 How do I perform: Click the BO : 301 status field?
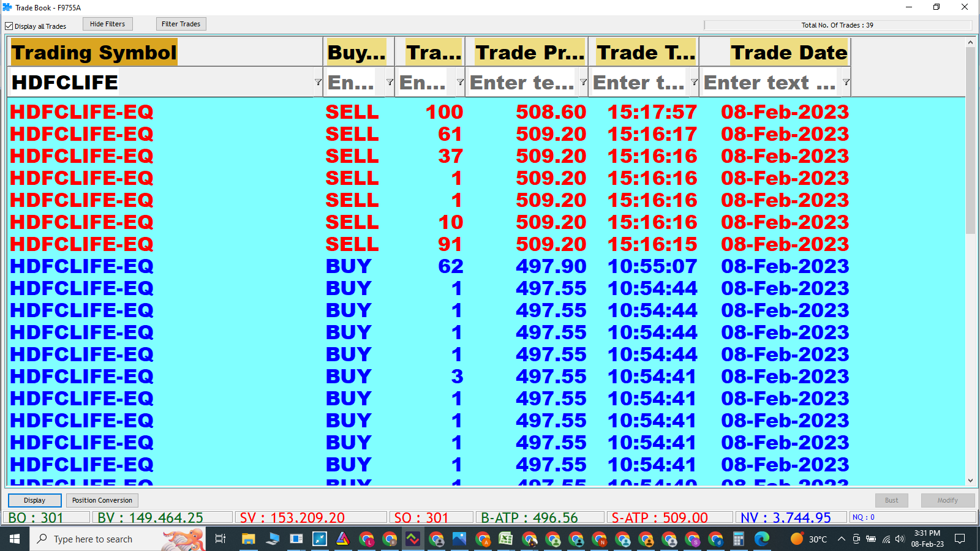point(47,517)
